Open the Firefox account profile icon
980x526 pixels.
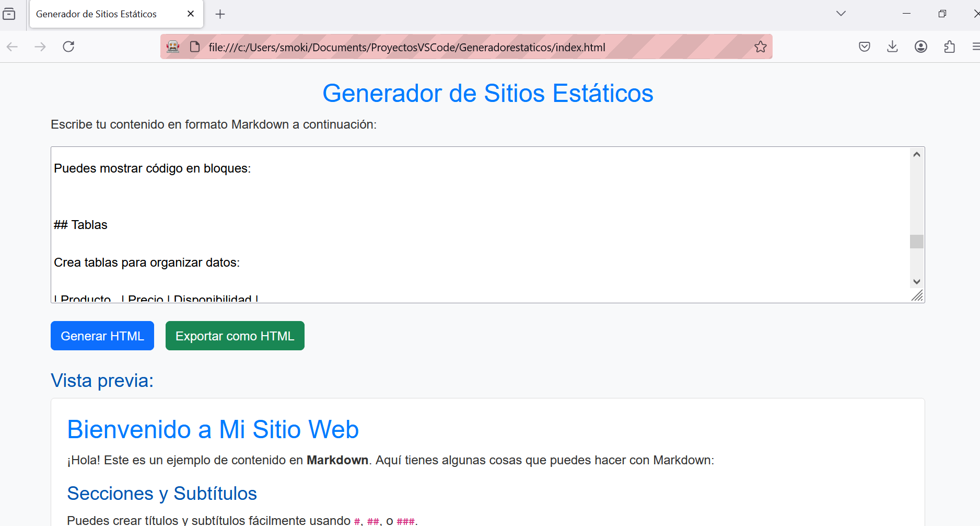pos(920,47)
